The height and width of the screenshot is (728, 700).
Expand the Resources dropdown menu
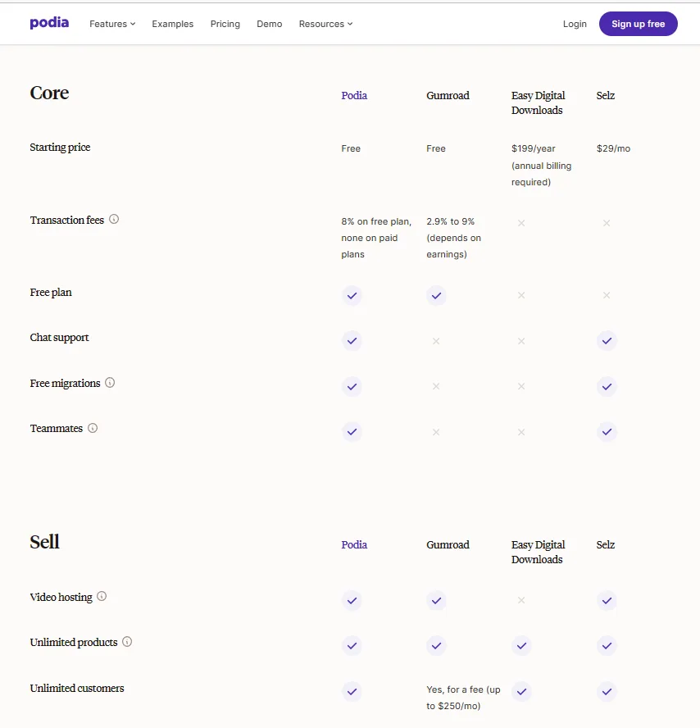click(325, 24)
